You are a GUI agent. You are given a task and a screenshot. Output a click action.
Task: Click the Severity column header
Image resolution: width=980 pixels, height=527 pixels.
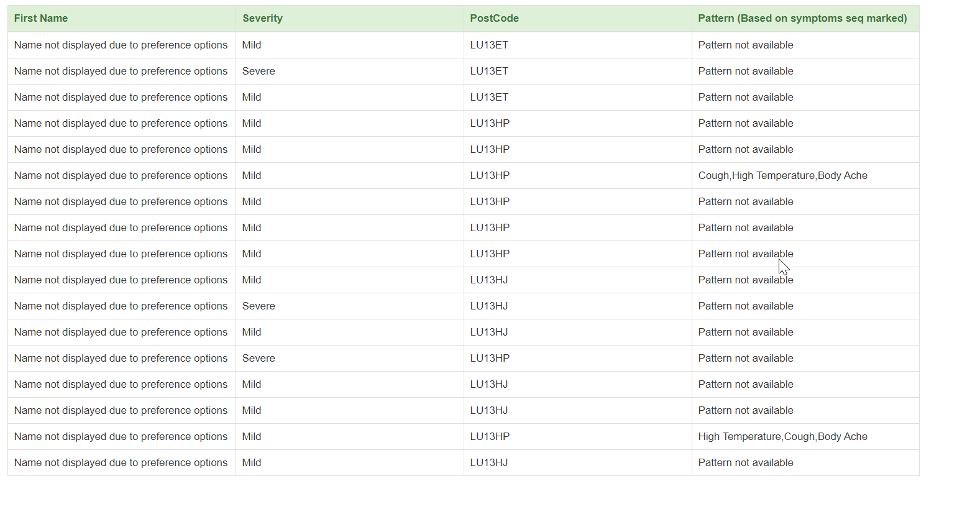click(x=350, y=19)
